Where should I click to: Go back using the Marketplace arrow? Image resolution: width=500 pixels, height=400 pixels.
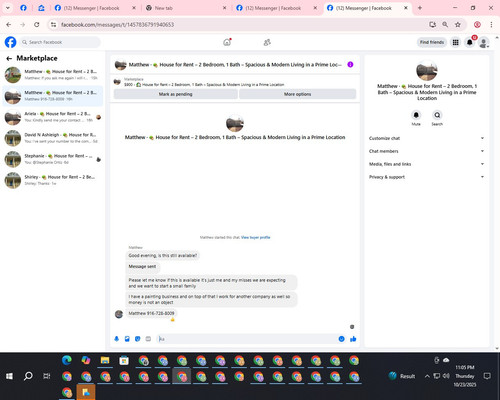point(9,58)
